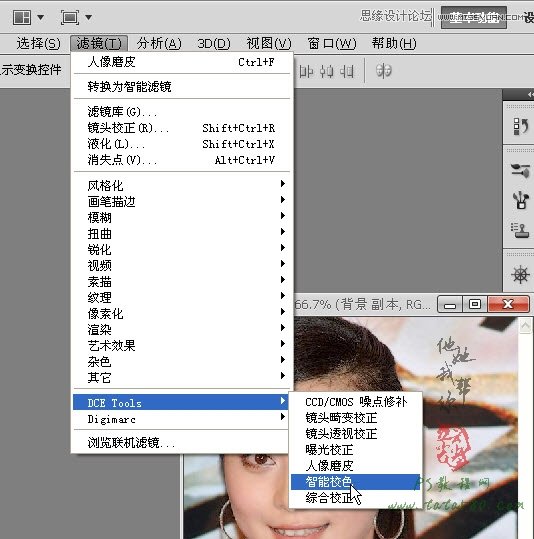Expand the 杂色 submenu
534x539 pixels.
[182, 361]
